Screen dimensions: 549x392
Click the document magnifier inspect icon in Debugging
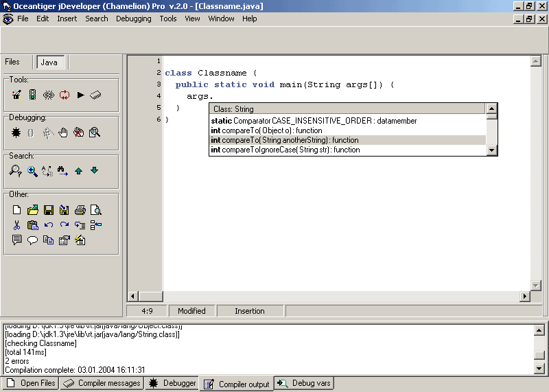click(95, 132)
